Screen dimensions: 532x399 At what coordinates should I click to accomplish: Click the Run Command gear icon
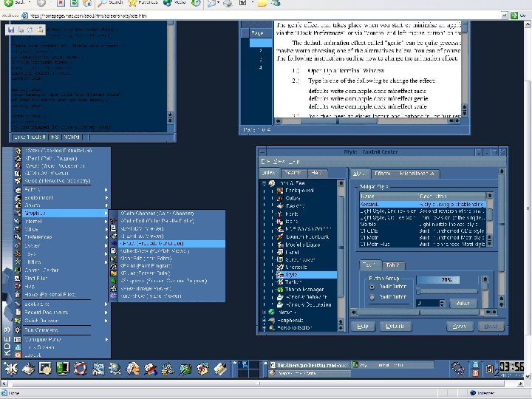click(x=18, y=330)
